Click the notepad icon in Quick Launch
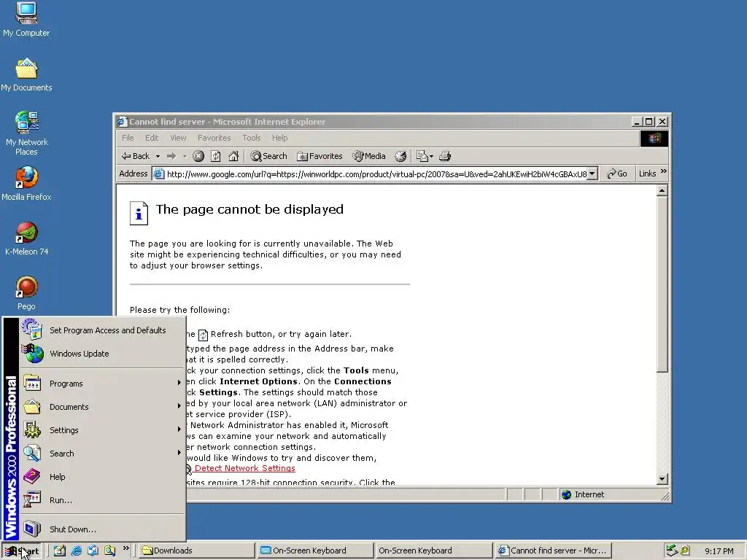The image size is (747, 560). pyautogui.click(x=60, y=551)
